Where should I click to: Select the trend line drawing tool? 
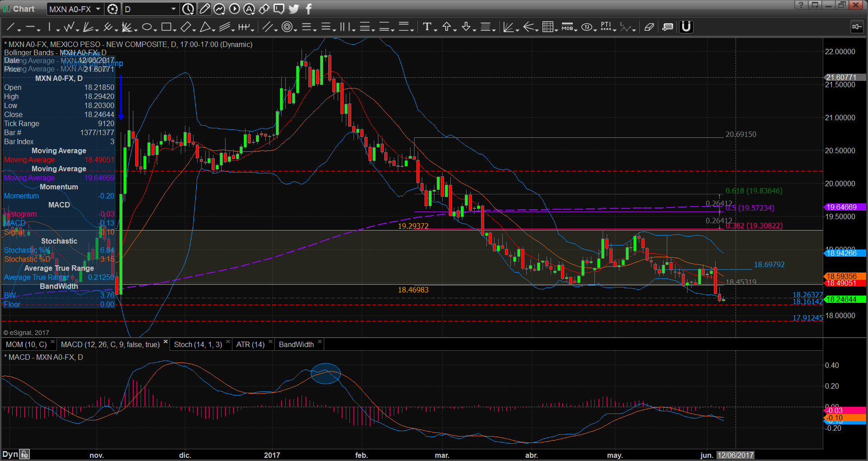10,27
